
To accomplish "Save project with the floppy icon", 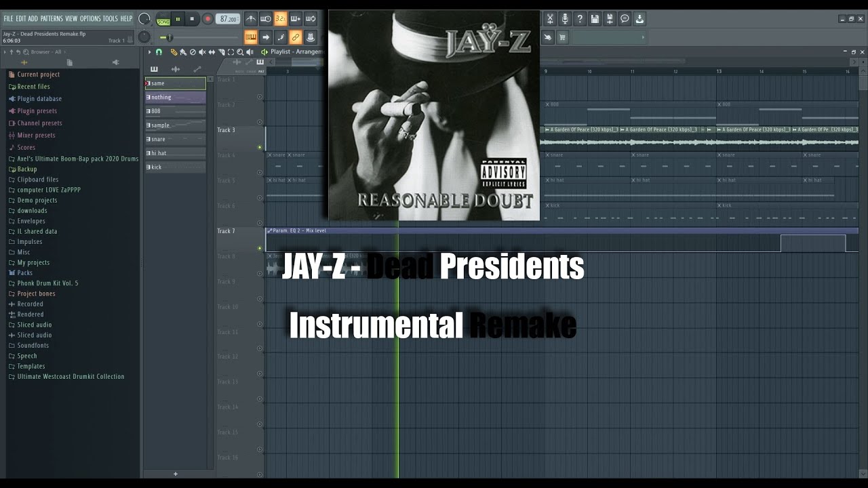I will 595,19.
